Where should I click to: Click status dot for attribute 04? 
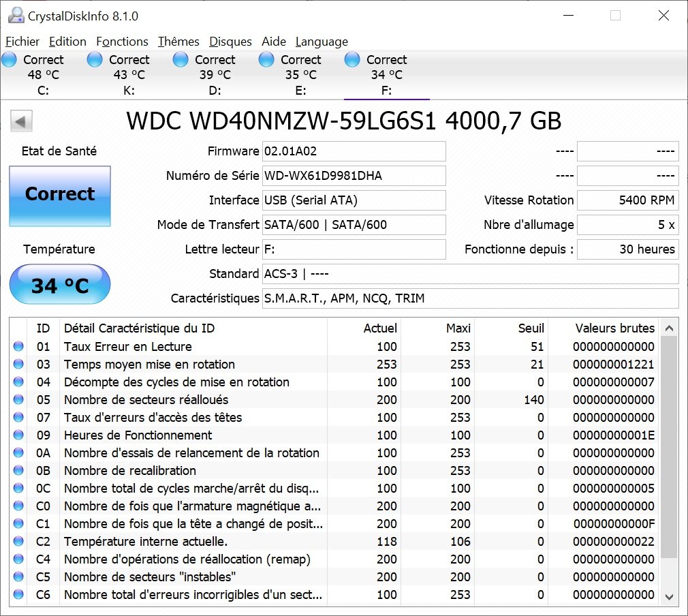point(18,382)
